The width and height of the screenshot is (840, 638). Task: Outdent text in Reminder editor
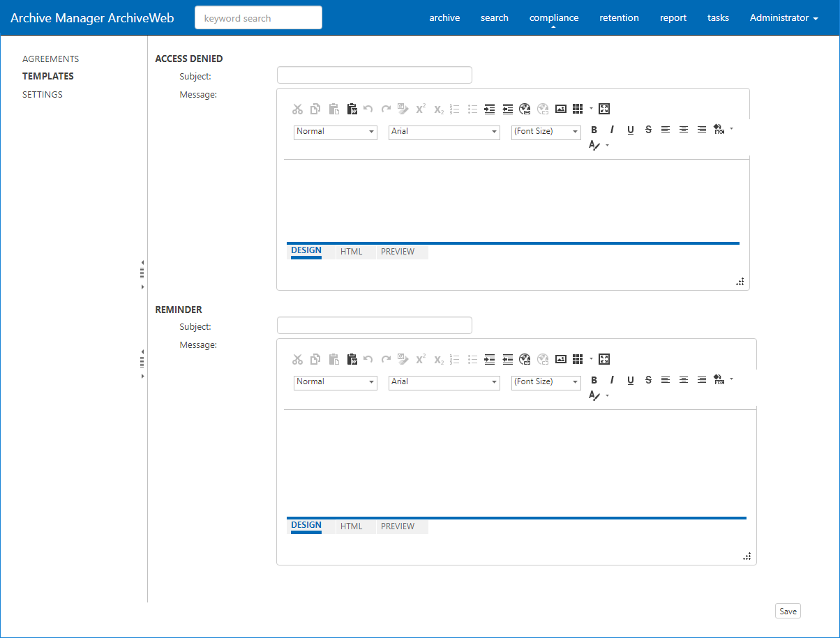507,359
